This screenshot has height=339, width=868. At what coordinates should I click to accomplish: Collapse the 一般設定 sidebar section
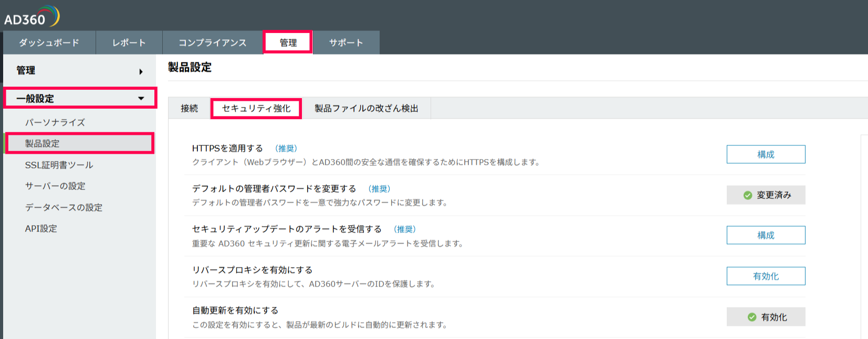coord(80,98)
